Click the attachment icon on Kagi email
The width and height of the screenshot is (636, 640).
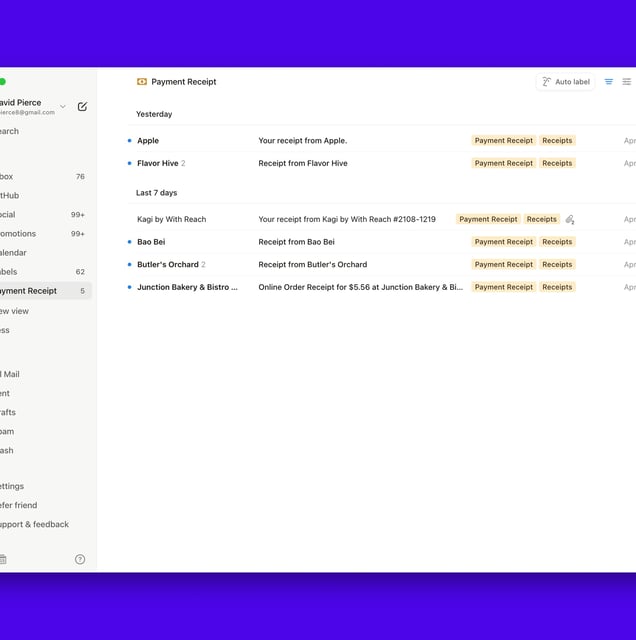pyautogui.click(x=570, y=220)
